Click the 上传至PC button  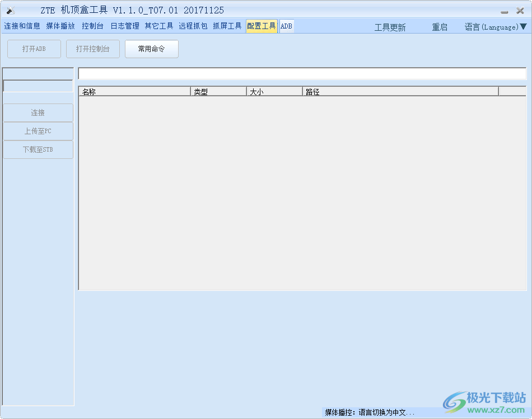click(38, 131)
